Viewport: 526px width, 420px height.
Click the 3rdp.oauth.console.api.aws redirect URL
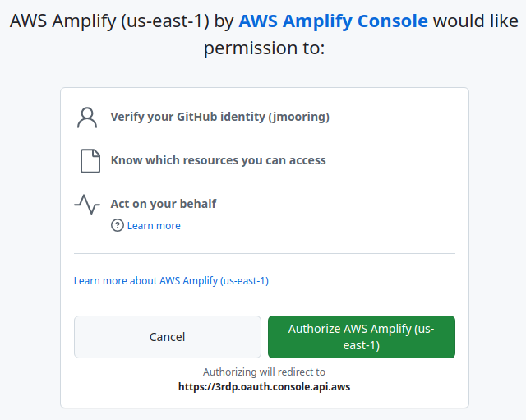pyautogui.click(x=264, y=385)
